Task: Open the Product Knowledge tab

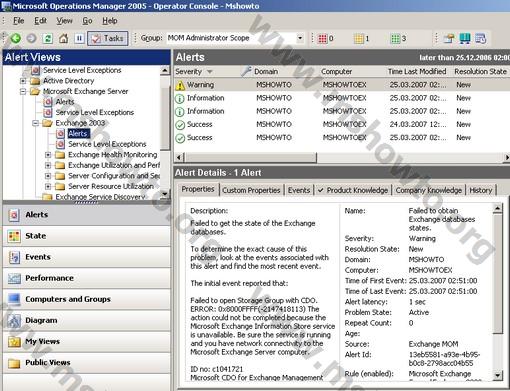Action: pos(353,190)
